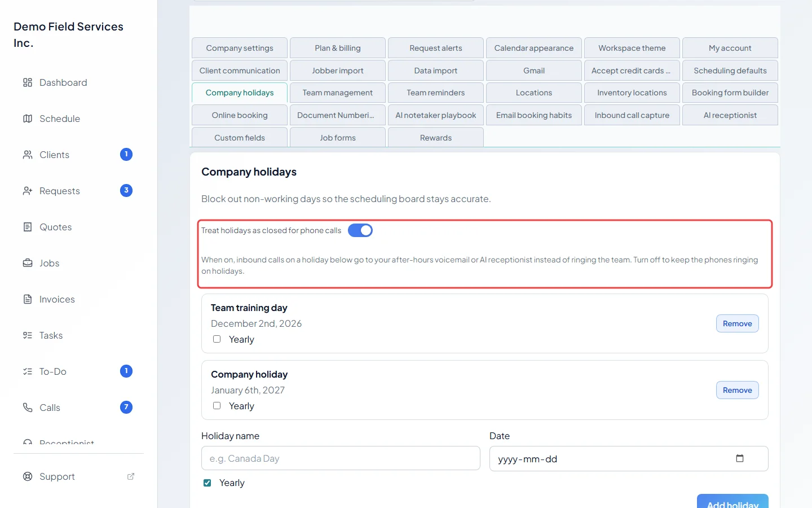This screenshot has height=508, width=812.
Task: Click the Tasks list icon
Action: (x=28, y=335)
